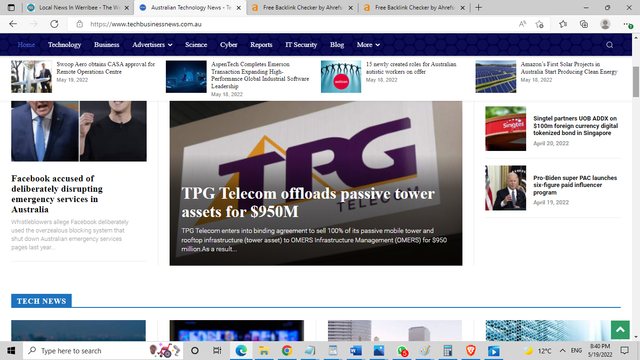640x360 pixels.
Task: Click the green back-to-top arrow button
Action: 620,330
